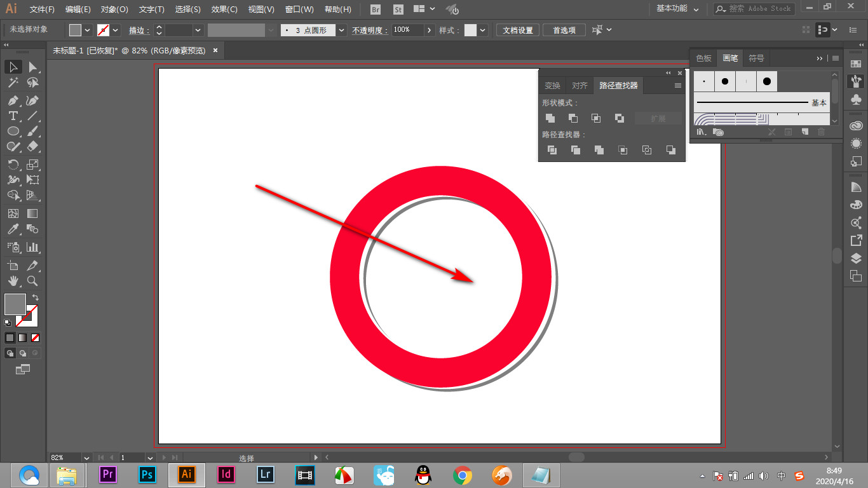Click the Minus Front shape mode icon
This screenshot has height=488, width=868.
[573, 118]
